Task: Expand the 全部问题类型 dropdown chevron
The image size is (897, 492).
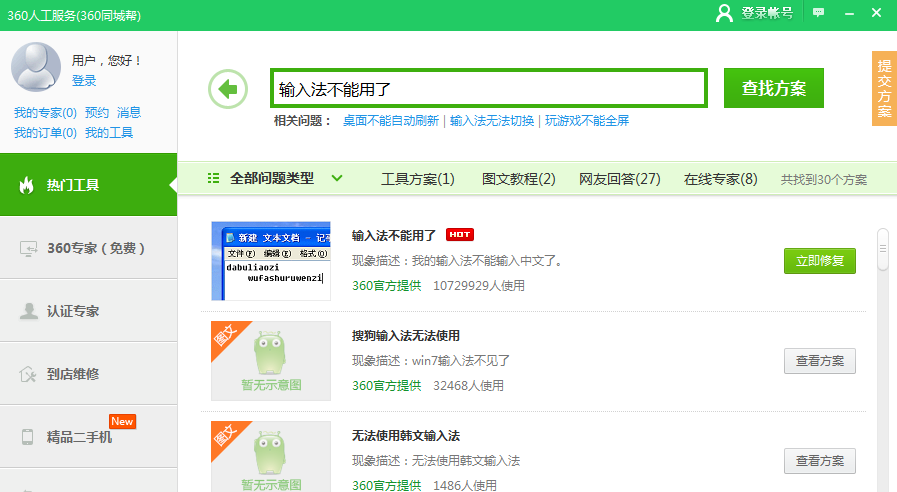Action: click(x=337, y=178)
